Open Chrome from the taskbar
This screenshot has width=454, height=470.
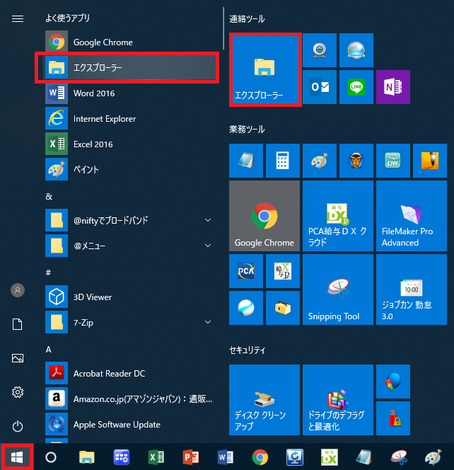(260, 457)
